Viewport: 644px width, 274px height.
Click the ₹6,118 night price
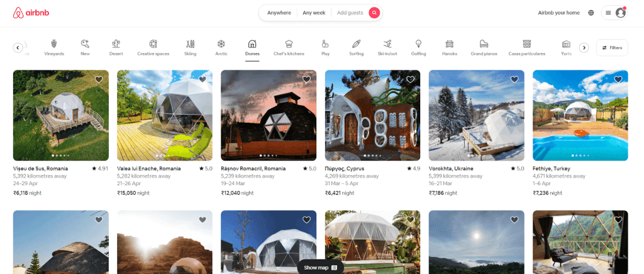[x=27, y=193]
